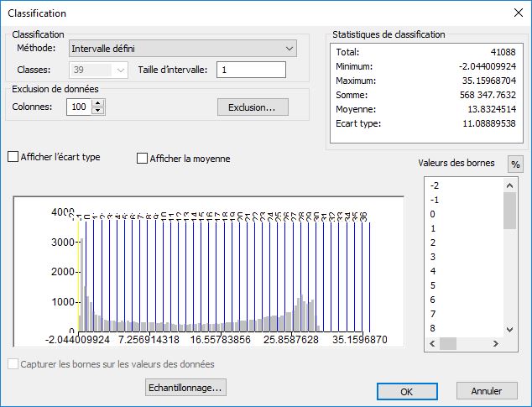Viewport: 532px width, 407px height.
Task: Click the vertical scrollbar thumb in break list
Action: (x=509, y=211)
